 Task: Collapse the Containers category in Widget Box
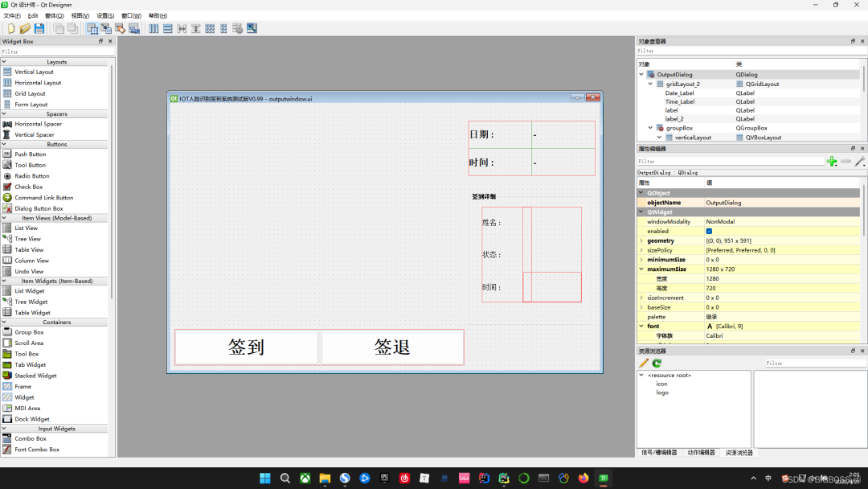(5, 322)
